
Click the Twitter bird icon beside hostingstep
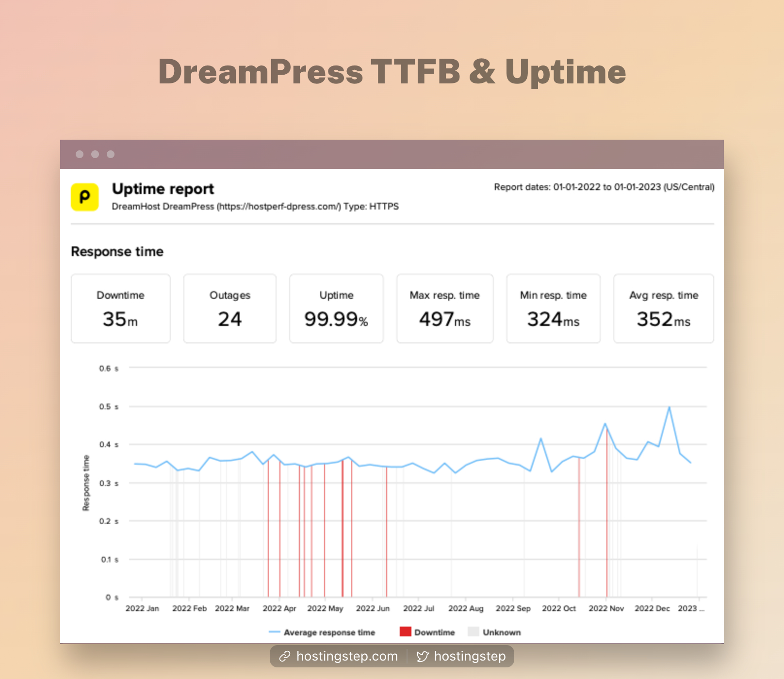click(x=423, y=657)
